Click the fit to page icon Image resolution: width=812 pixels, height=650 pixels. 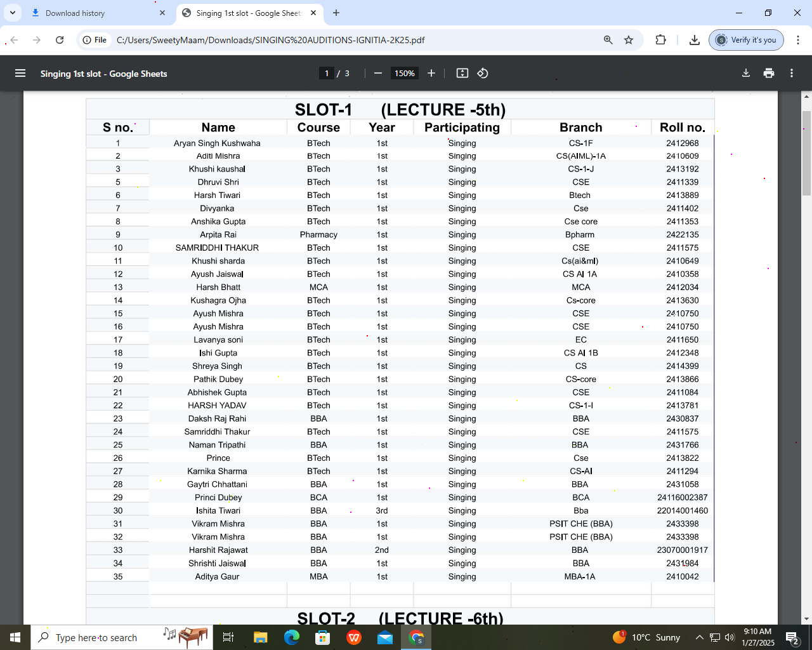click(462, 73)
